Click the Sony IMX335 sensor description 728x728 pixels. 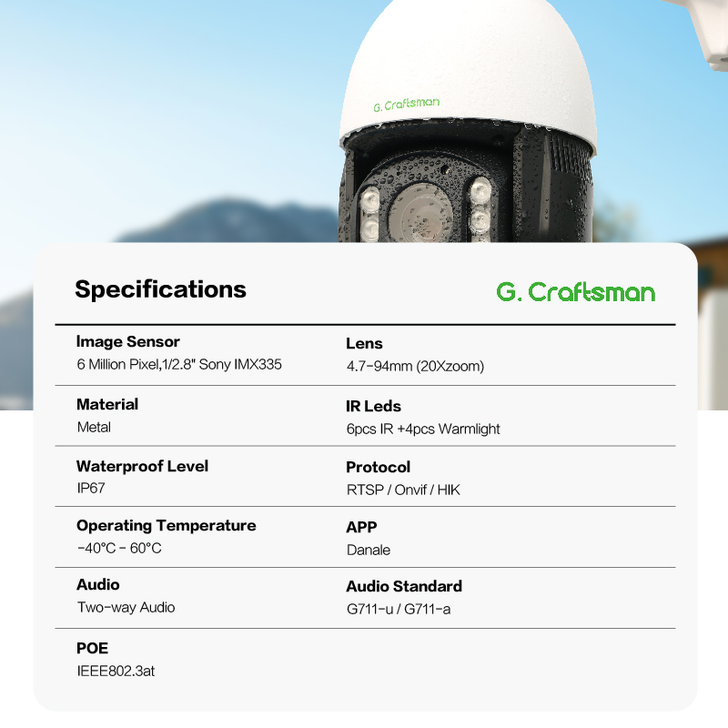[179, 364]
